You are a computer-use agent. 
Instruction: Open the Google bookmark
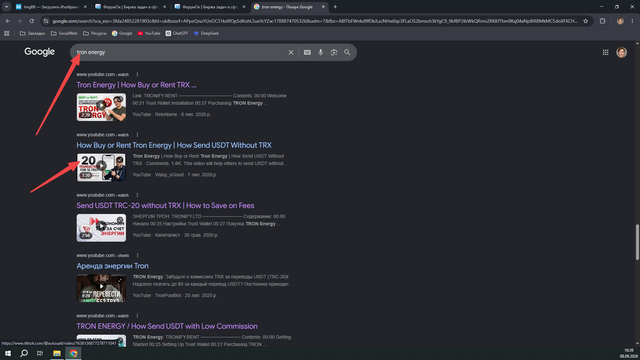(x=122, y=33)
